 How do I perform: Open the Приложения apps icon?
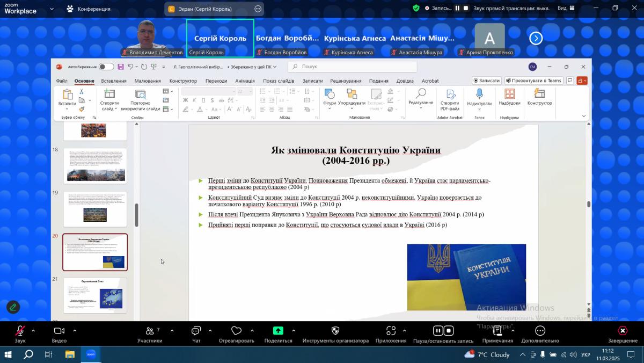391,331
